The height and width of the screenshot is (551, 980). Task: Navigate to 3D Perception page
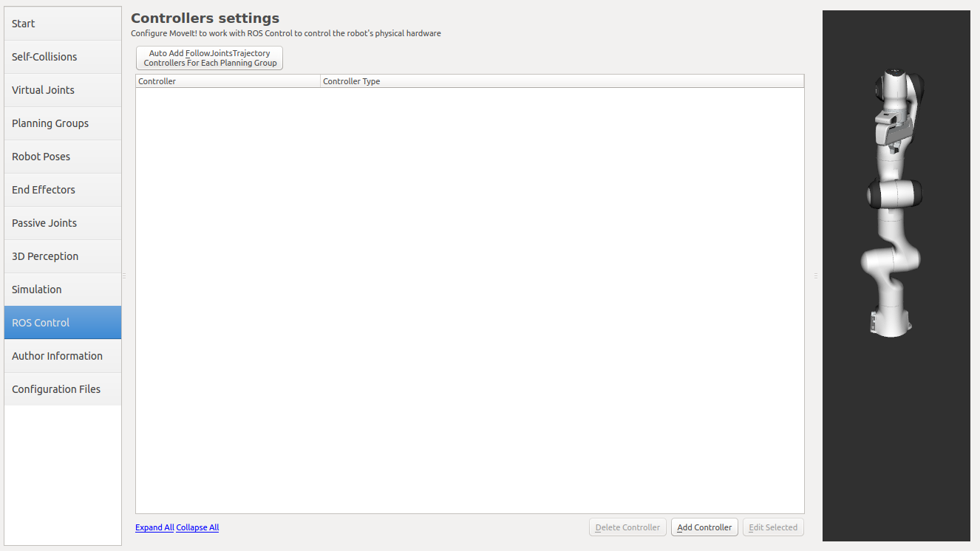63,256
